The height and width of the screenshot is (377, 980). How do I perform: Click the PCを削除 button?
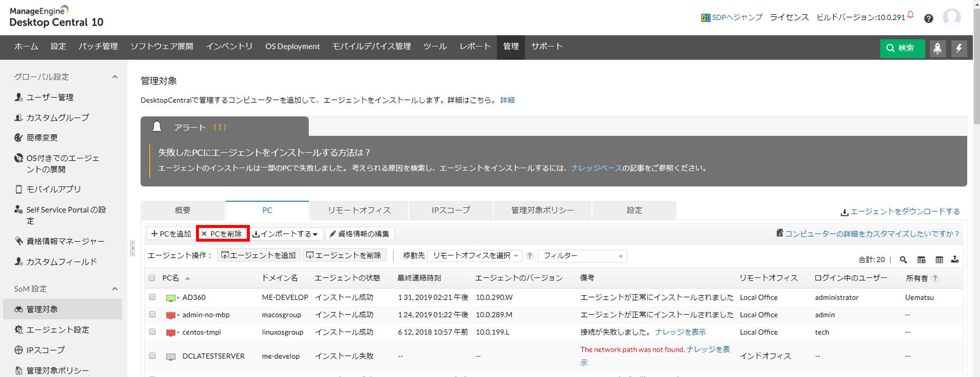point(223,234)
